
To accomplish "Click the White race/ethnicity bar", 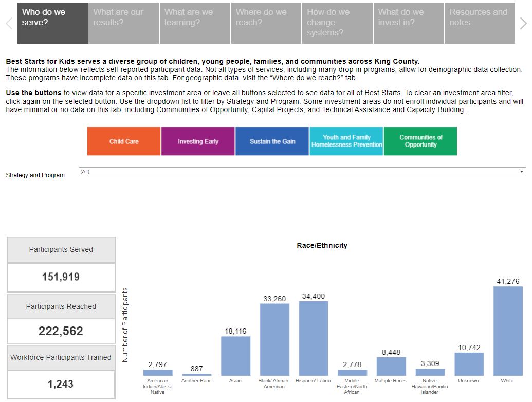I will tap(507, 332).
